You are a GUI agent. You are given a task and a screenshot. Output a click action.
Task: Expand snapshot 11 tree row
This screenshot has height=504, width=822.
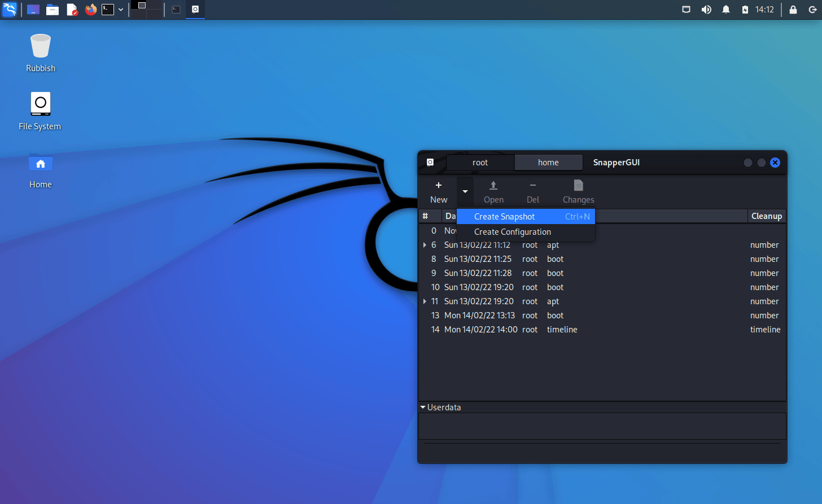coord(425,301)
